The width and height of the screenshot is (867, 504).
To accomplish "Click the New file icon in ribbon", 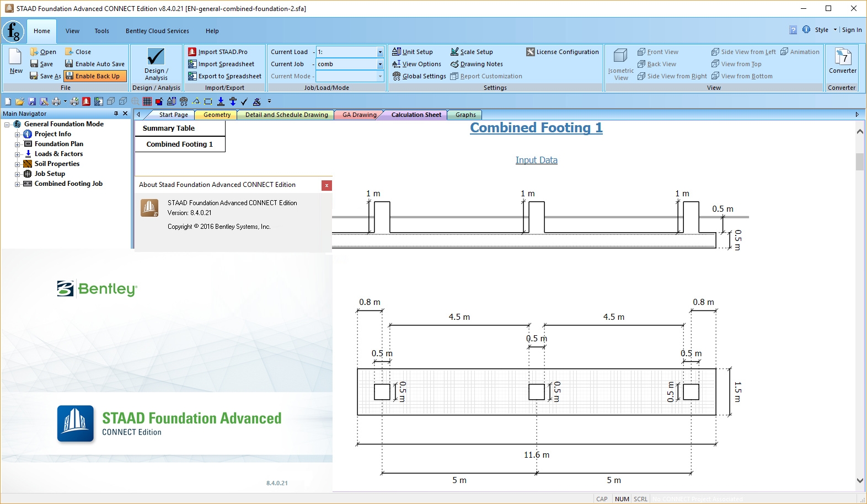I will 15,56.
